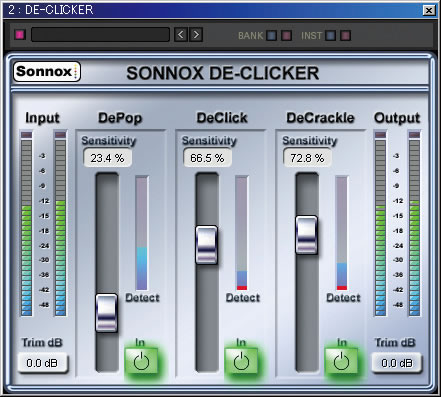Click the DeCrackle sensitivity value 72.8 %
Viewport: 441px width, 397px height.
307,158
